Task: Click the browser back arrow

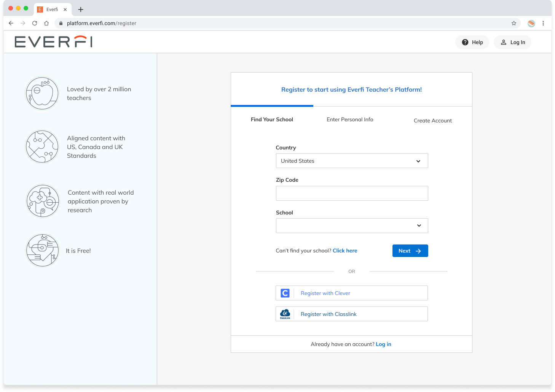Action: click(11, 23)
